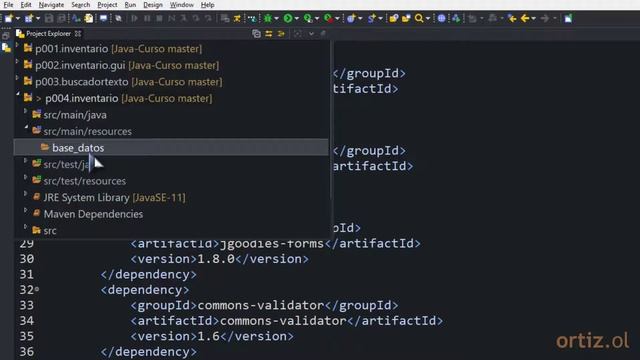Open the Debug configurations dropdown arrow
This screenshot has width=640, height=360.
[x=276, y=18]
